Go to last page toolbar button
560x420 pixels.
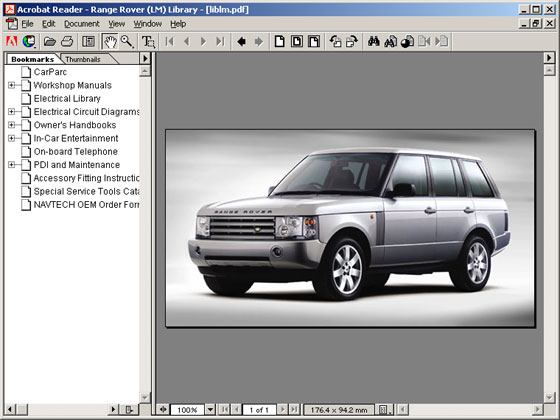coord(220,41)
